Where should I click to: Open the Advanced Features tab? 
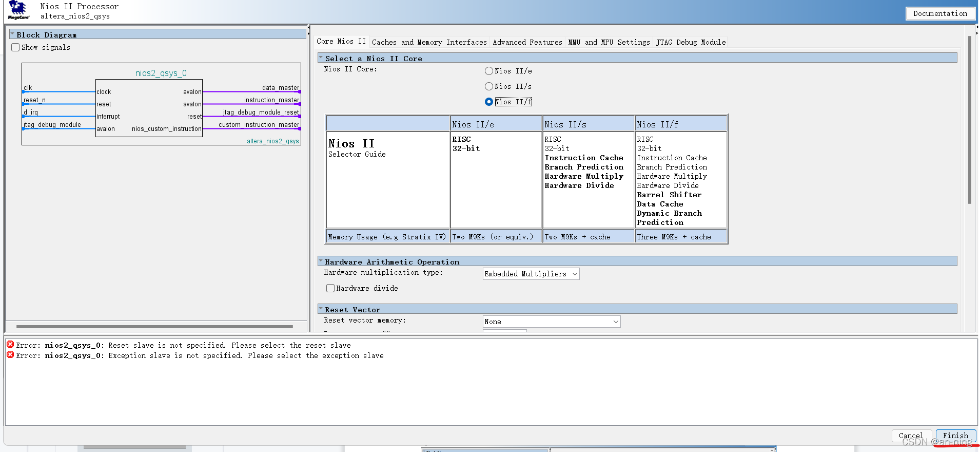pyautogui.click(x=527, y=42)
